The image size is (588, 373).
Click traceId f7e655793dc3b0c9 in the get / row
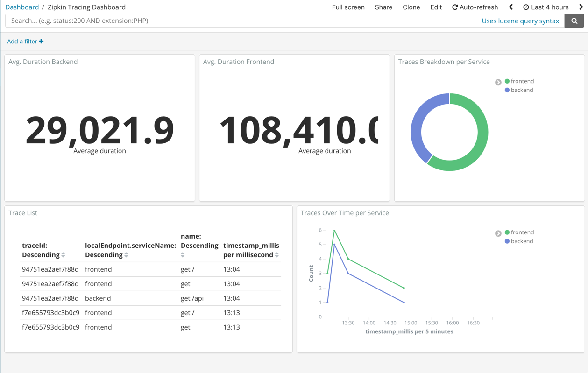click(x=50, y=313)
